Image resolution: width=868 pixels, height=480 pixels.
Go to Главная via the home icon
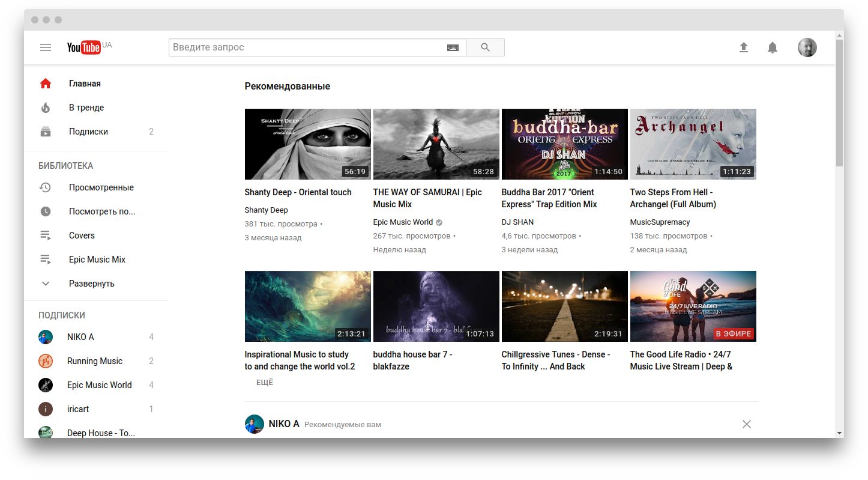(46, 83)
